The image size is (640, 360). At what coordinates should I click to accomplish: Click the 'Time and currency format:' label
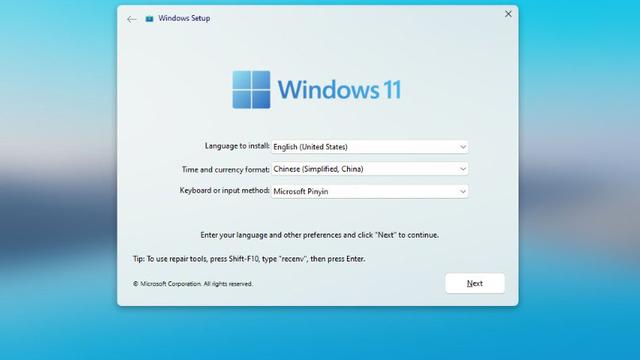(226, 169)
